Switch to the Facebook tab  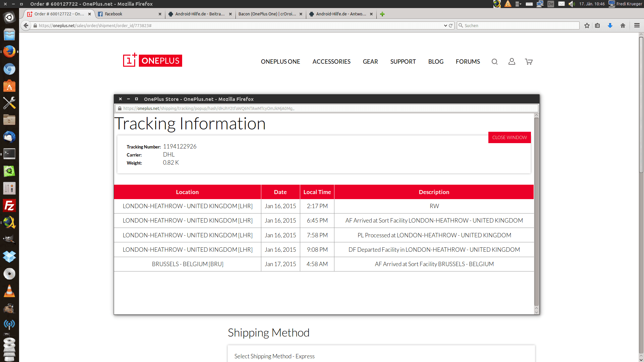[129, 14]
